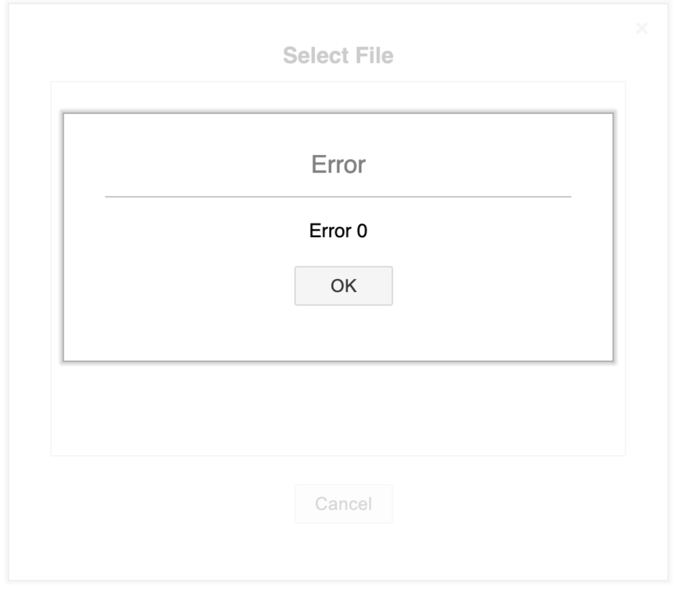The image size is (700, 590).
Task: Close the modal using the X
Action: [x=641, y=29]
